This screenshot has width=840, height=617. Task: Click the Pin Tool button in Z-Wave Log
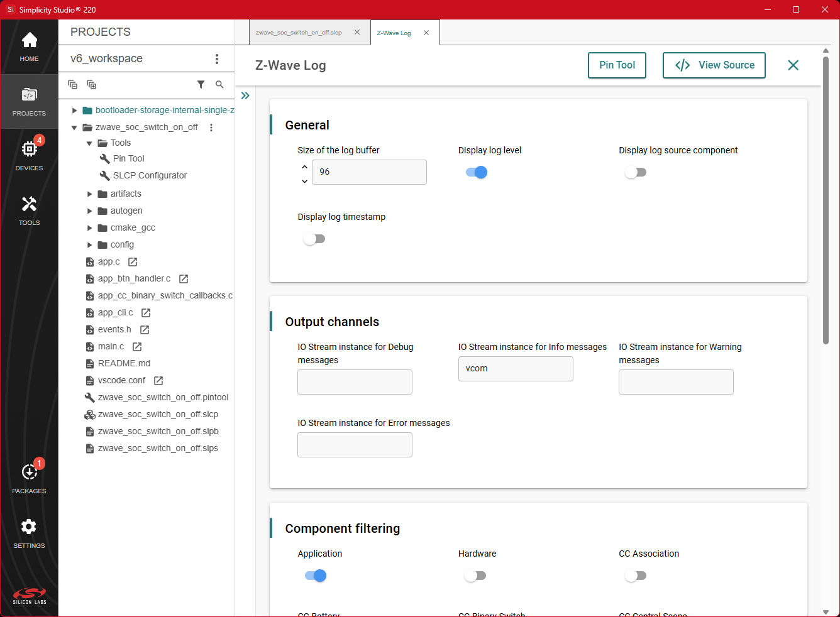[617, 65]
